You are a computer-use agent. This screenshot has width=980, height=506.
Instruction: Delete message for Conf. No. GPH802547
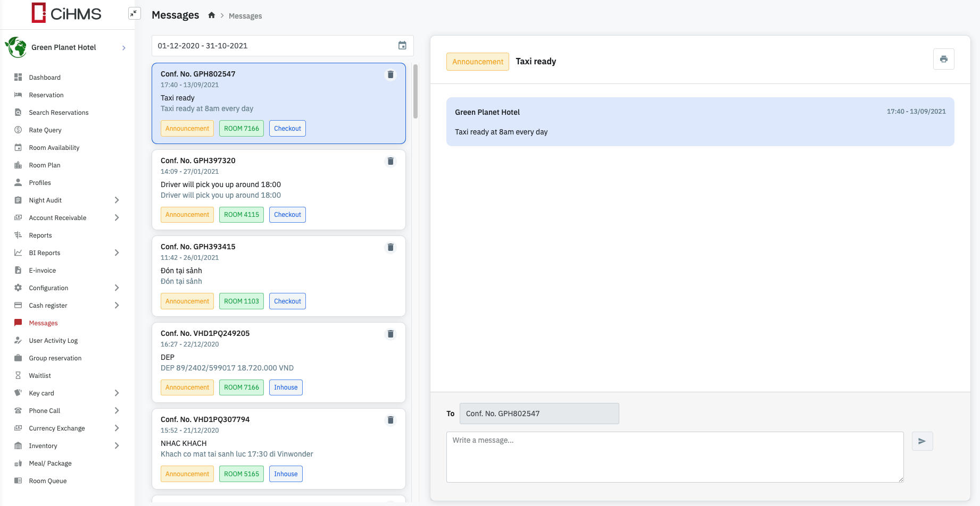[x=391, y=75]
